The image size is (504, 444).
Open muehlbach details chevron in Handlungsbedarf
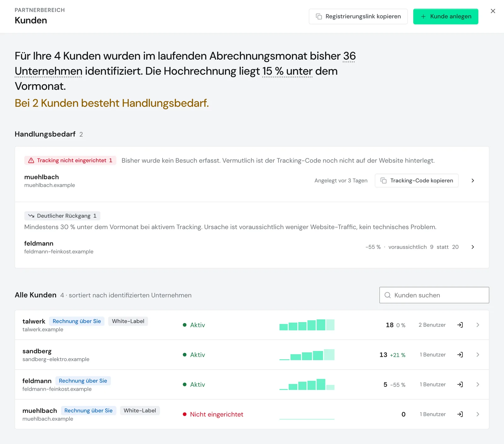coord(472,181)
